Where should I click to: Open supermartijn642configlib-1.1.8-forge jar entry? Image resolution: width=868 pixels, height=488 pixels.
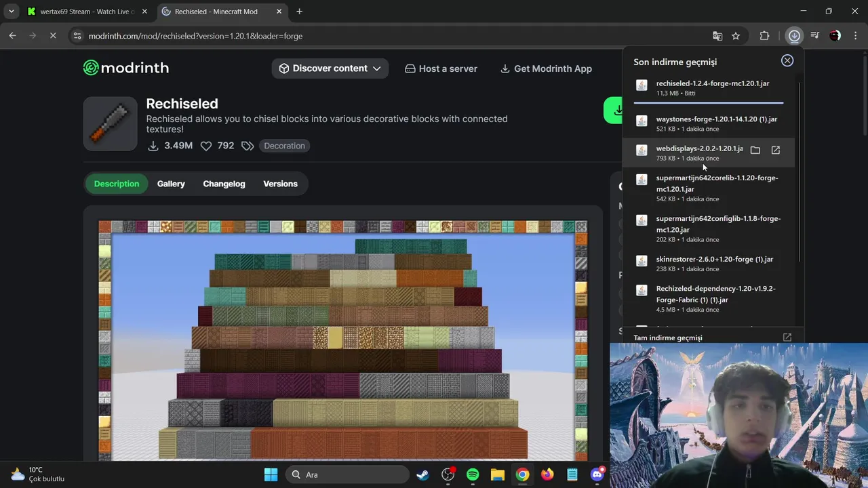click(709, 228)
